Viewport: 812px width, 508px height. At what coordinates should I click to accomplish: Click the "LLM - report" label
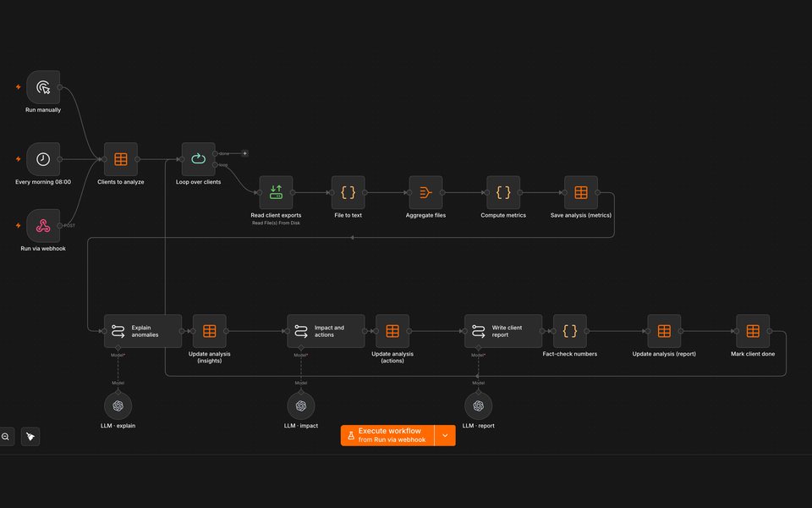point(478,426)
